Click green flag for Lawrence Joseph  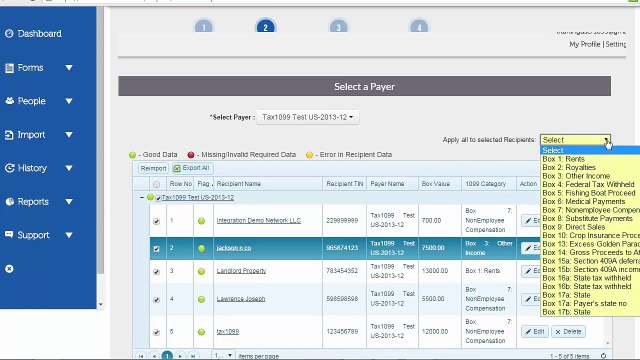(x=201, y=299)
